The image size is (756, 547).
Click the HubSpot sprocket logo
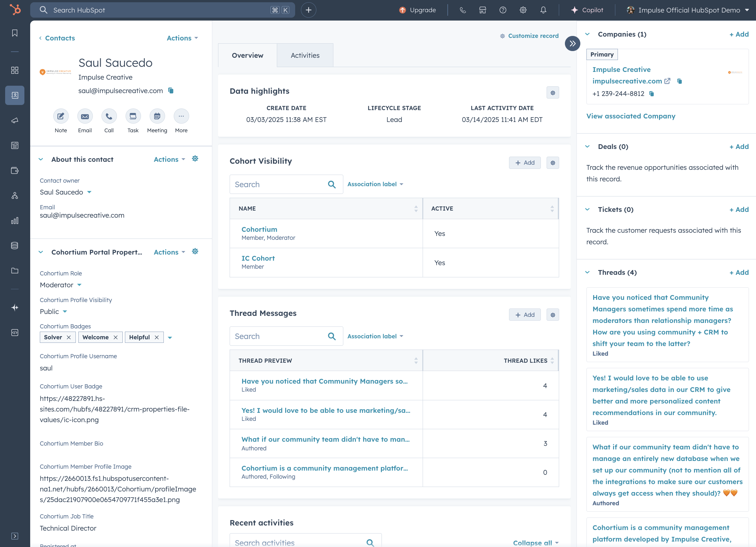coord(15,10)
